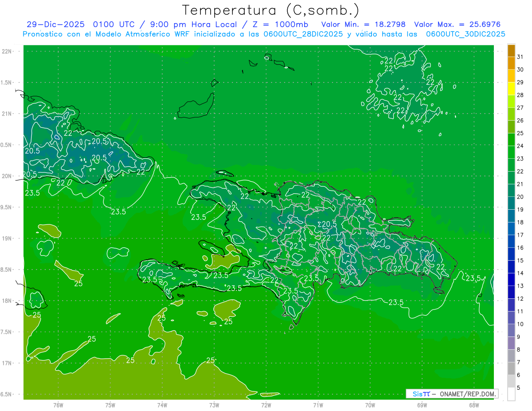Click the "72W" longitude axis label
The width and height of the screenshot is (532, 411).
[x=266, y=405]
